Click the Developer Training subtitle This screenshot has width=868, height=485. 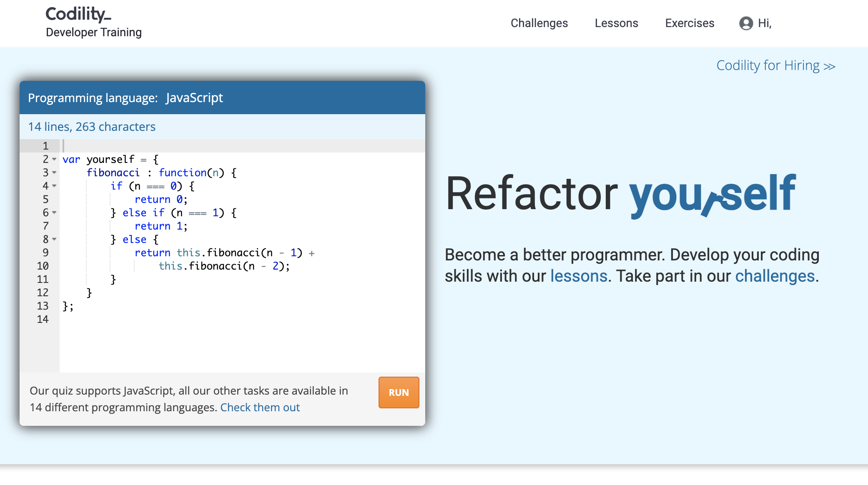click(x=94, y=32)
